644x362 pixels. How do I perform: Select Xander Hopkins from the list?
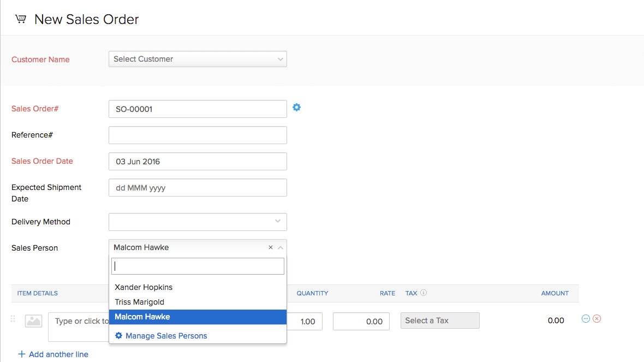coord(144,287)
